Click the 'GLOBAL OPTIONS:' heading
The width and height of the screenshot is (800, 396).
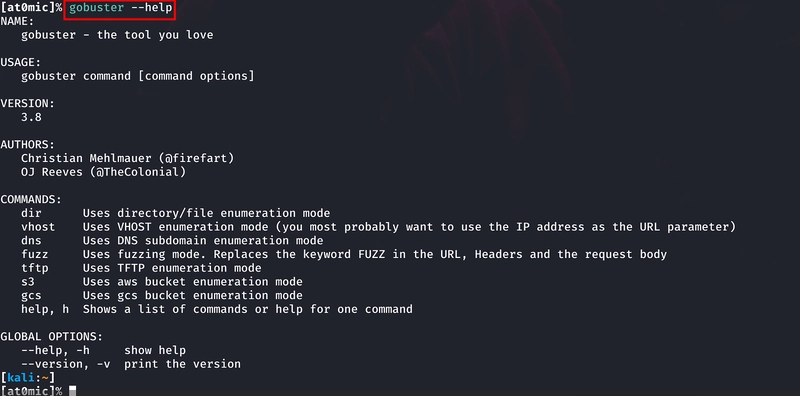coord(52,337)
